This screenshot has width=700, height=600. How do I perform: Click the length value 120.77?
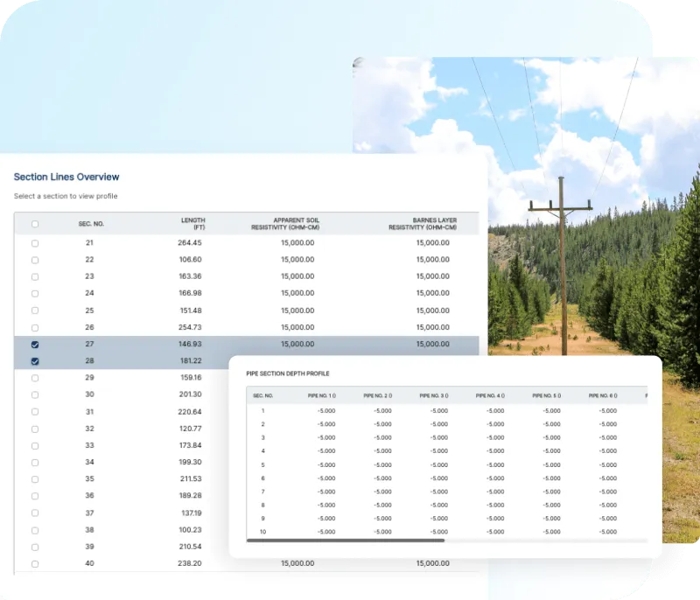[191, 429]
